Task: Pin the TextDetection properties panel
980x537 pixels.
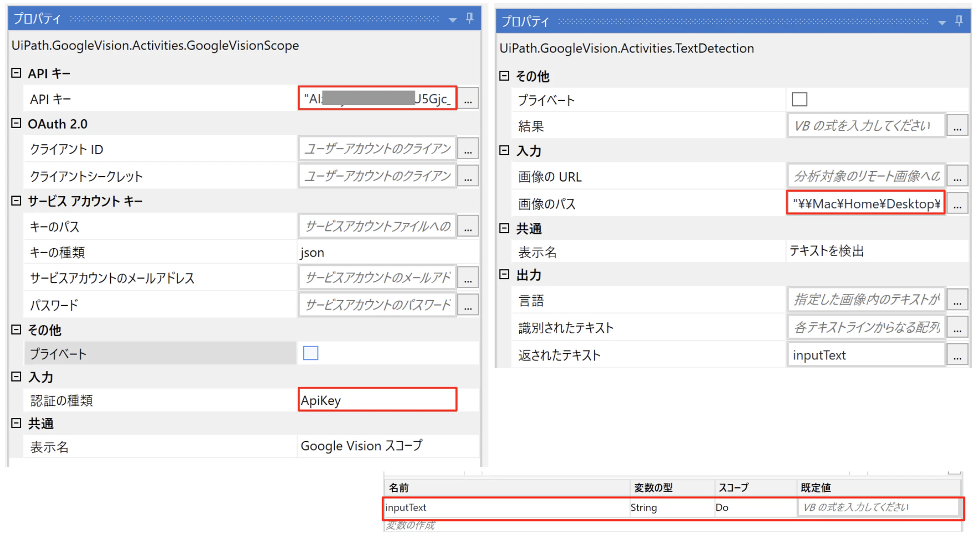Action: point(959,21)
